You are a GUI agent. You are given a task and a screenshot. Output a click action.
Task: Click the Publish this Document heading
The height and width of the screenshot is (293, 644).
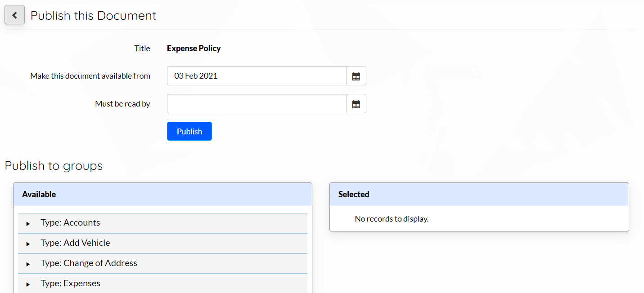[93, 15]
